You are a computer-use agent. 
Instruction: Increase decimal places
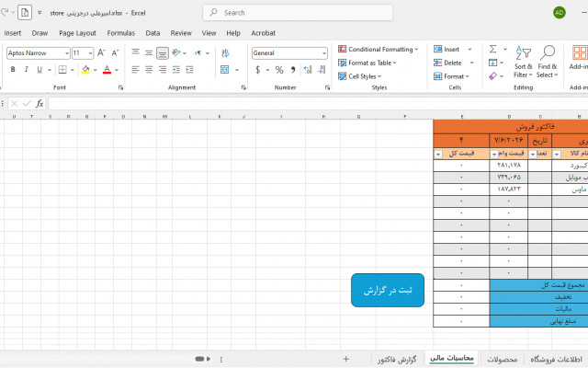click(308, 70)
